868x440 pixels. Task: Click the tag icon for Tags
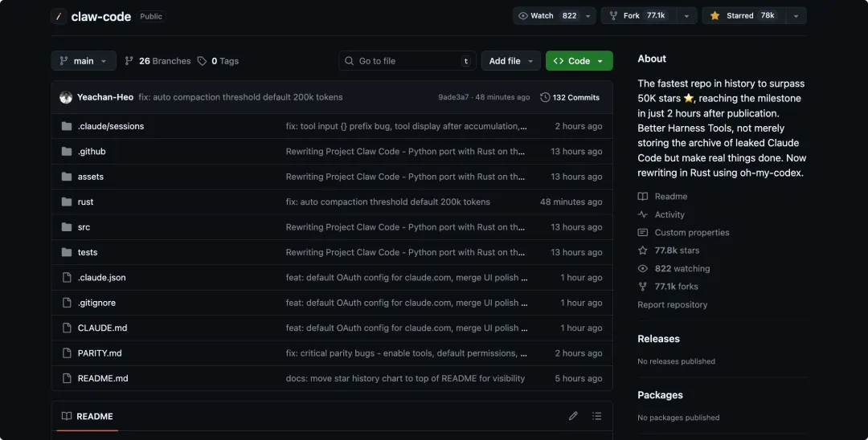click(x=203, y=61)
